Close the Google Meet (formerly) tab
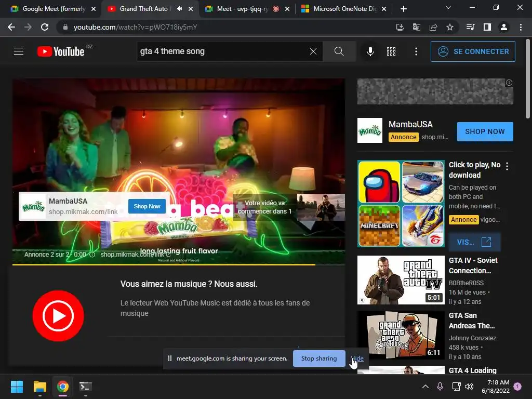 pos(94,9)
